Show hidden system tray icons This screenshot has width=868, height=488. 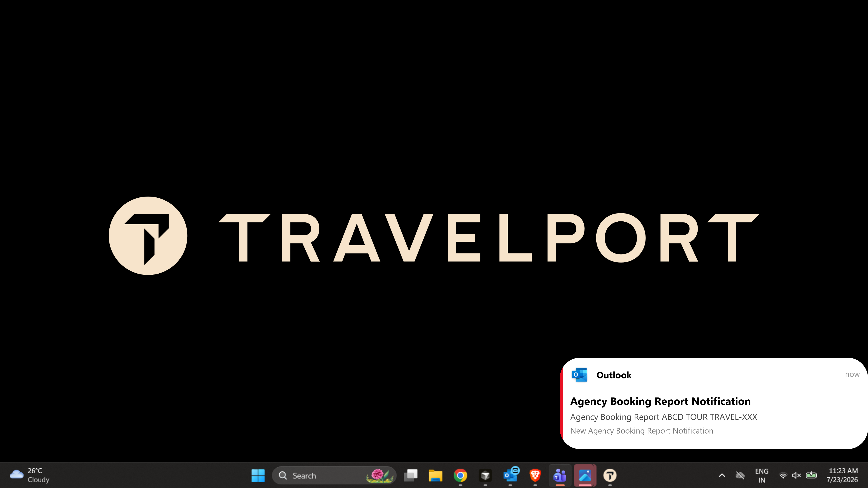pyautogui.click(x=722, y=475)
